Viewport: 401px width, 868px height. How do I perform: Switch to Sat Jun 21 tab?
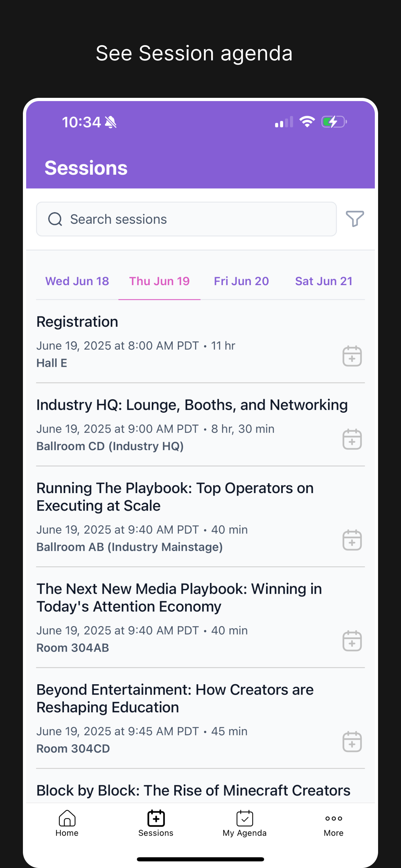(324, 281)
